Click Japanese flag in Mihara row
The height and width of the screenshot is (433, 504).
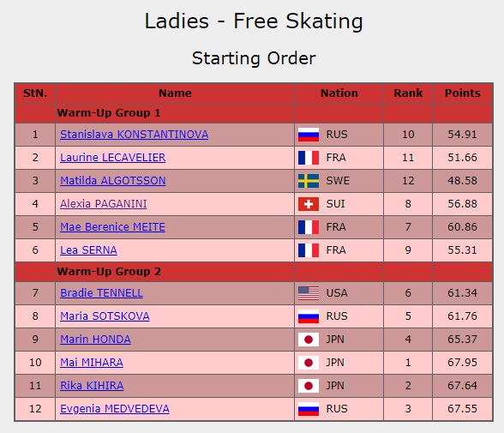[309, 363]
